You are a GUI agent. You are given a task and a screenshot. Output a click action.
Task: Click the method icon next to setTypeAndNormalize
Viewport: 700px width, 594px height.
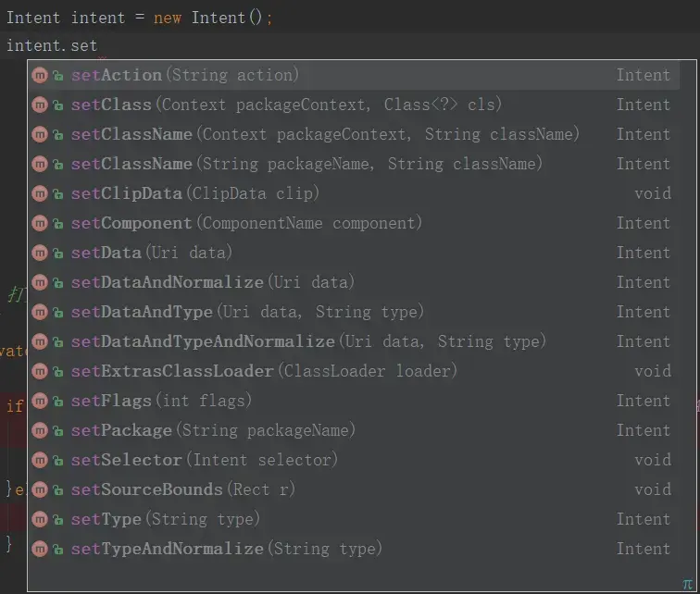39,550
